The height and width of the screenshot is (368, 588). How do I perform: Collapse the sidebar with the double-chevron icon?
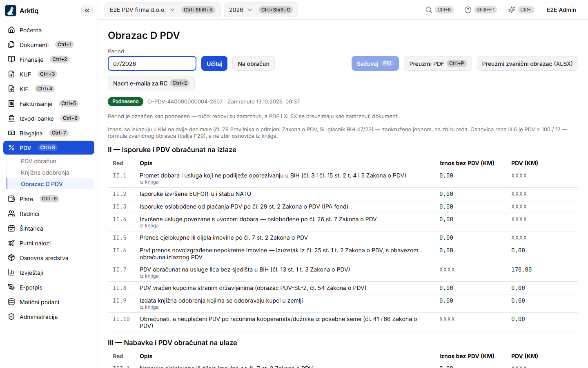(x=87, y=11)
